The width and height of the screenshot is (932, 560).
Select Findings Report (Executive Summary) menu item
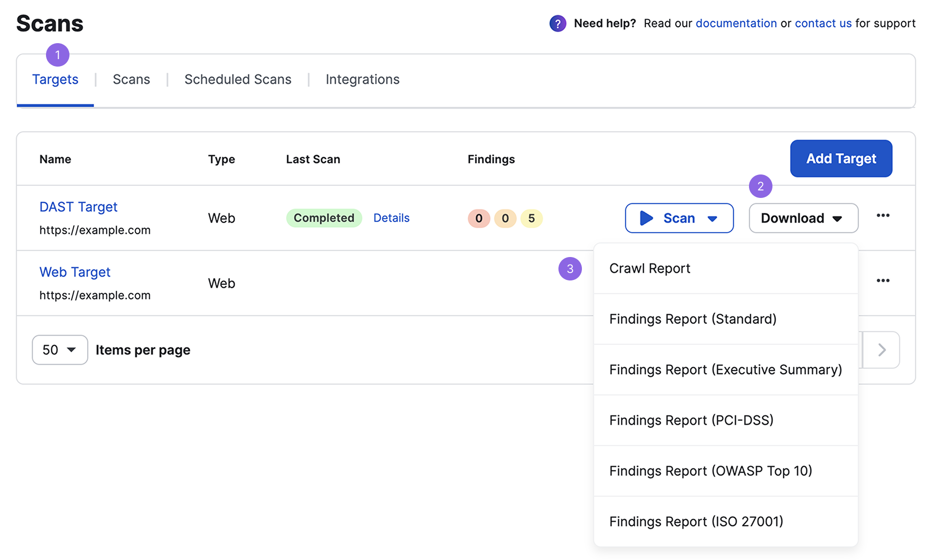pos(726,369)
